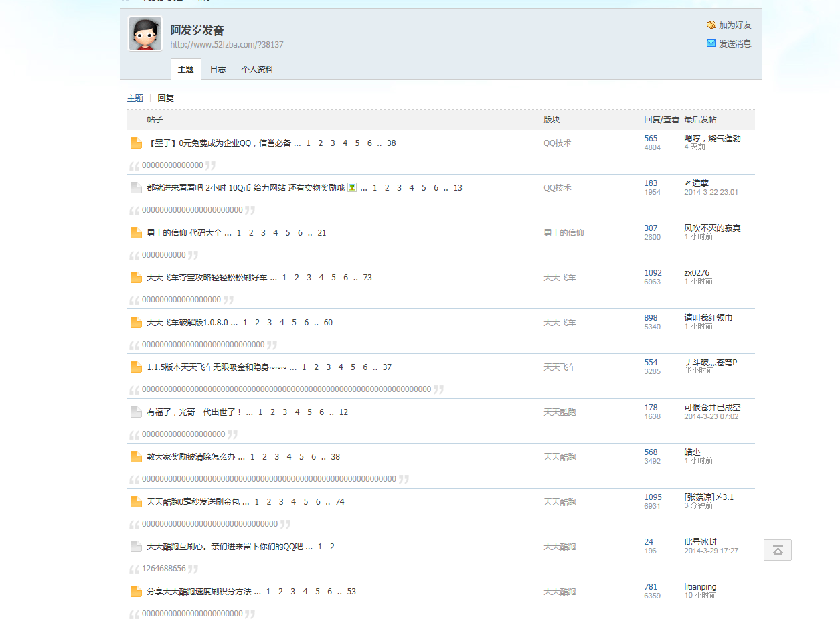Screen dimensions: 840x619
Task: Click last poster 此号冰封
Action: click(700, 542)
